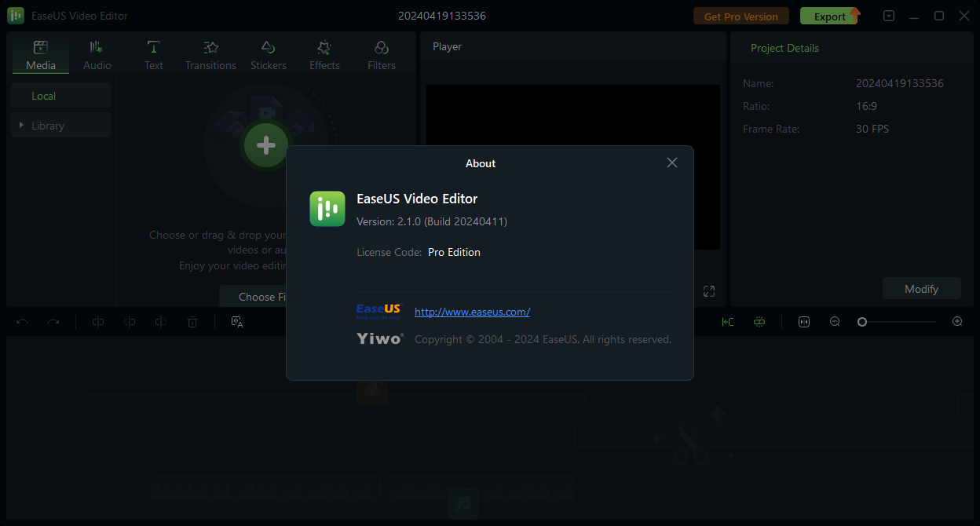Close the About dialog
Image resolution: width=980 pixels, height=526 pixels.
click(671, 163)
